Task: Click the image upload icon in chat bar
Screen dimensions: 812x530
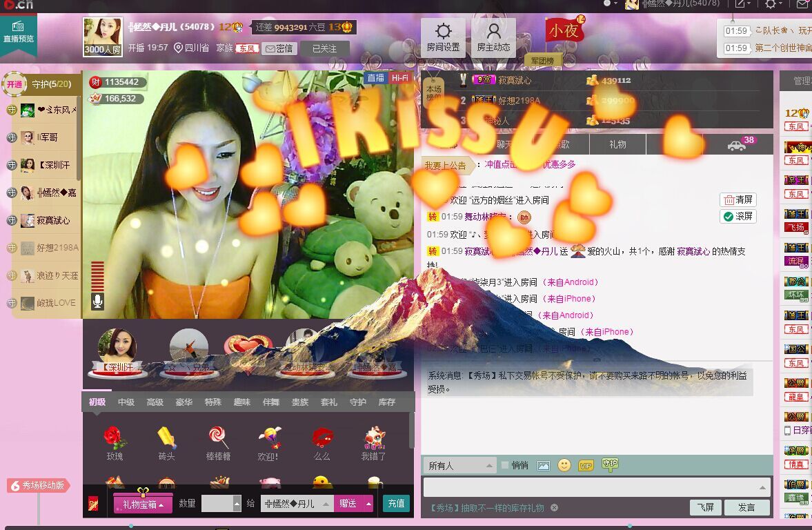Action: pos(543,466)
